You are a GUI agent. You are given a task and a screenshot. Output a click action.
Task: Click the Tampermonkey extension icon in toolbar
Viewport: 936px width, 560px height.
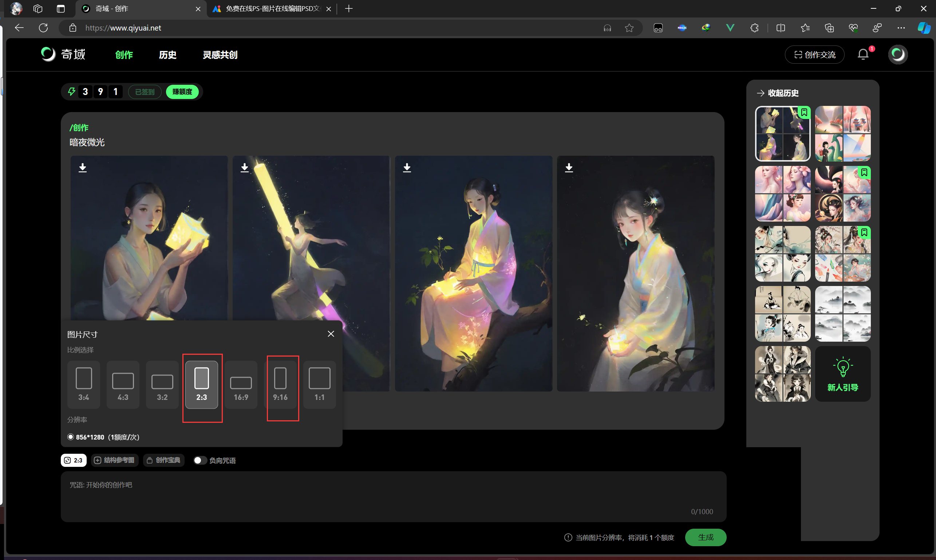pos(658,28)
